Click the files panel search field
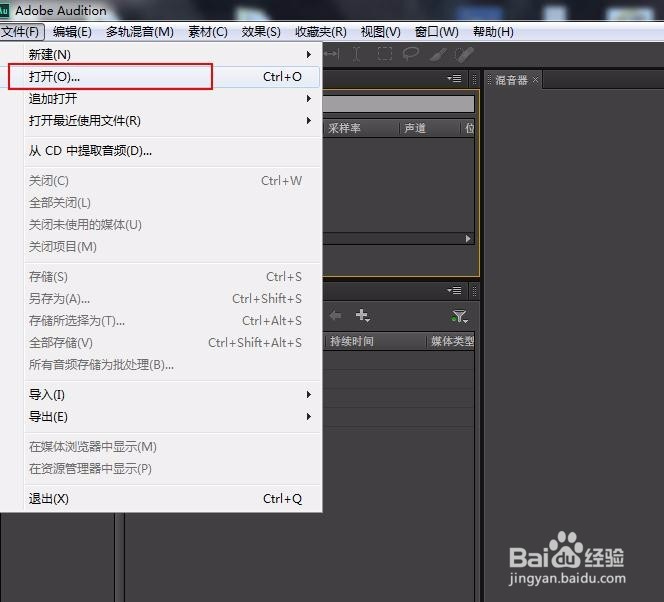The image size is (664, 602). (398, 104)
